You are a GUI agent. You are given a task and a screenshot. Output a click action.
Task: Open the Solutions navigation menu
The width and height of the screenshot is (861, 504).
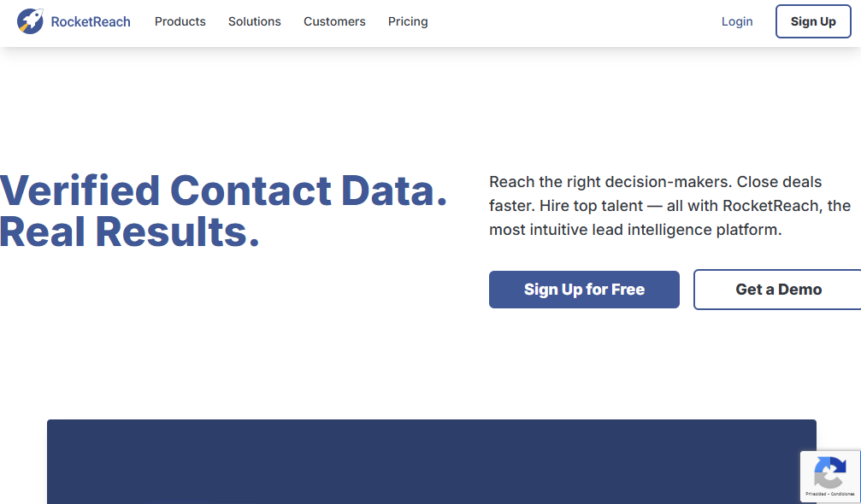[x=254, y=21]
